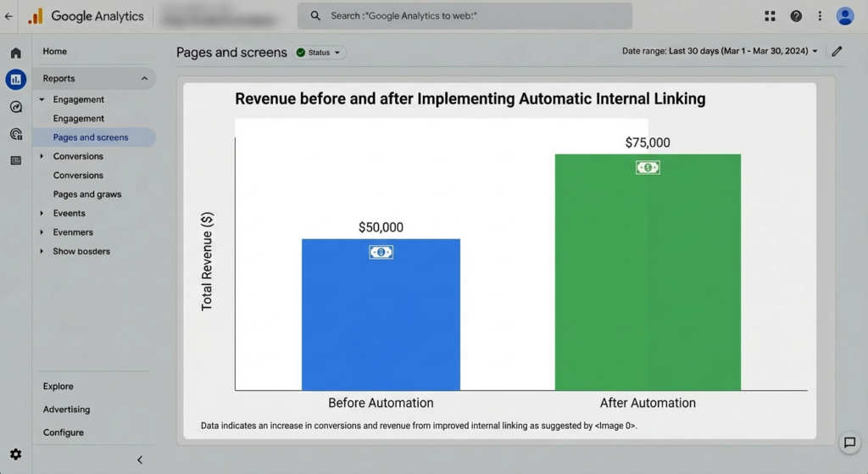868x474 pixels.
Task: Open the vertical three-dot more menu
Action: click(820, 16)
